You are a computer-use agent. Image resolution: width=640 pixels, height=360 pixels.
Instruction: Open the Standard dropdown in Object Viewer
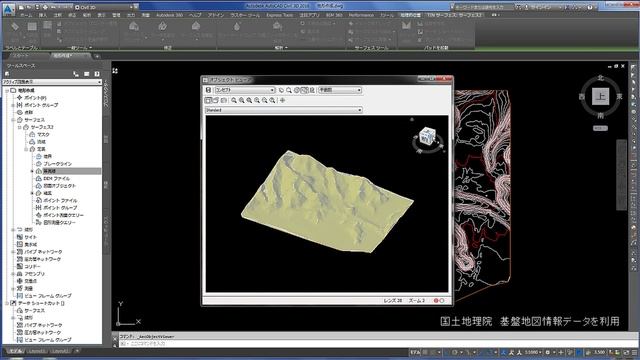[x=283, y=110]
